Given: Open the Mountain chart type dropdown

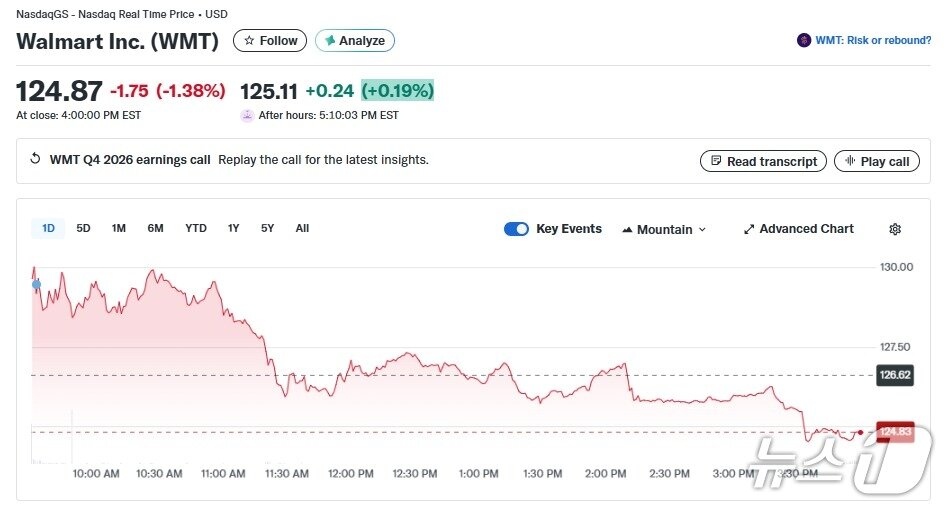Looking at the screenshot, I should [664, 229].
